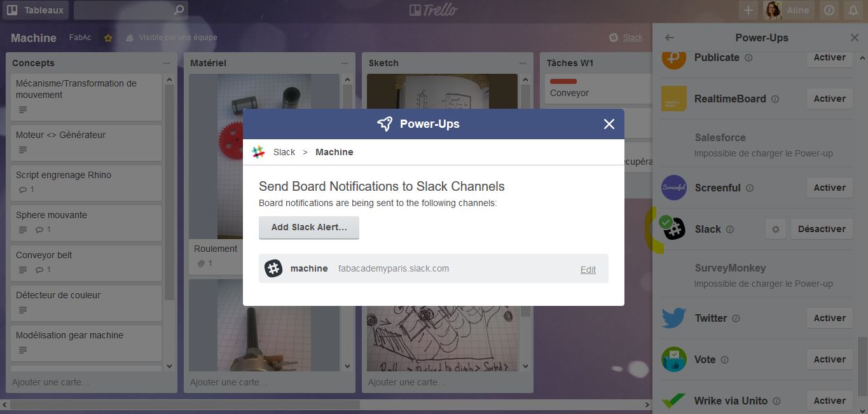Click the Trello logo in header
This screenshot has width=868, height=414.
click(434, 10)
